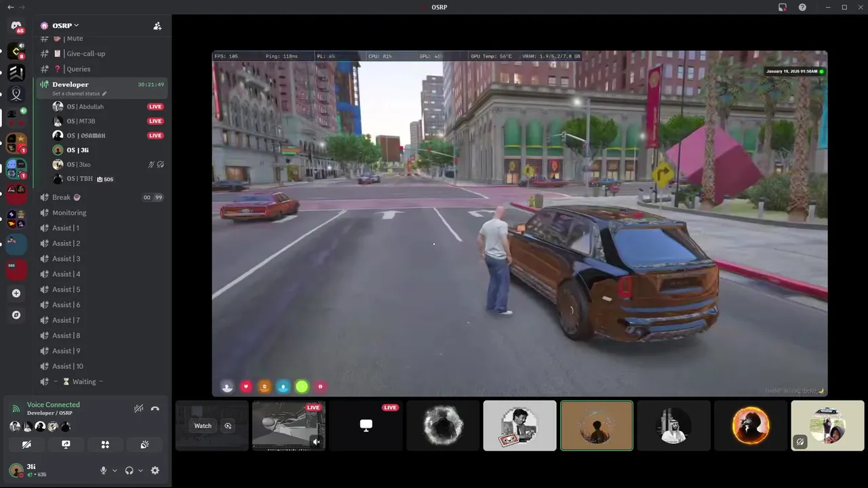Viewport: 868px width, 488px height.
Task: Open the Give-call-up text channel
Action: (102, 54)
